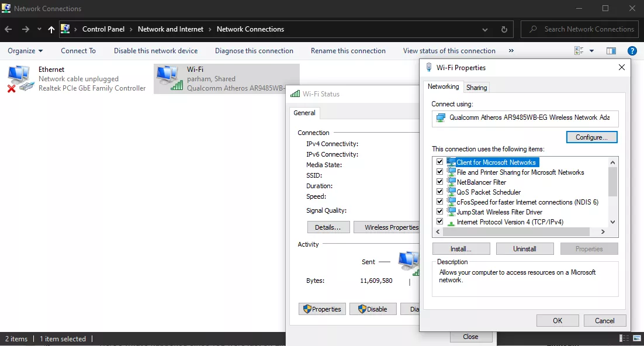Select JumpStart Wireless Filter Driver item

click(500, 212)
